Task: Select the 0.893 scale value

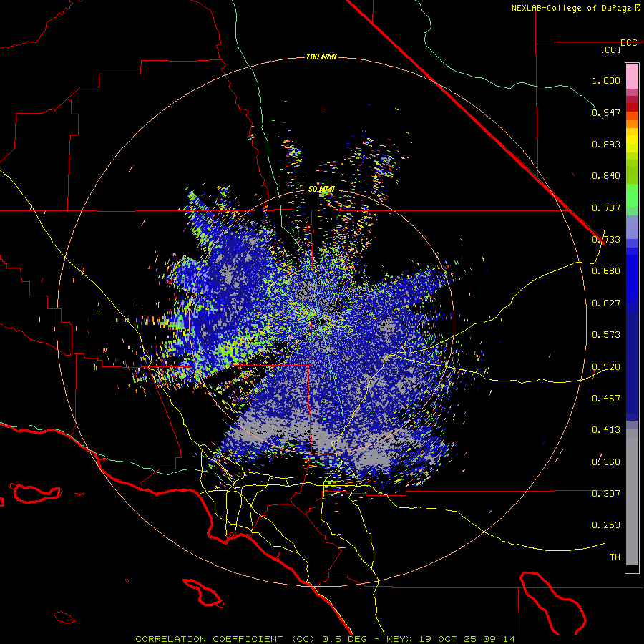Action: pos(606,144)
